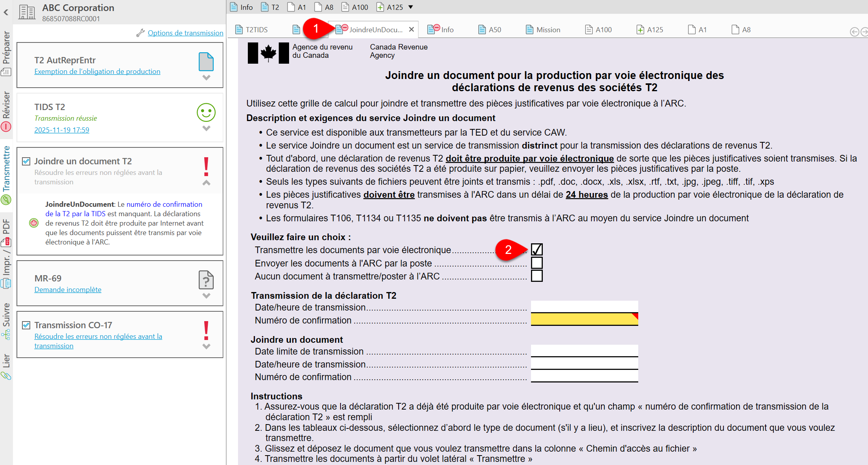Switch to the Mission tab
This screenshot has width=868, height=465.
tap(543, 29)
